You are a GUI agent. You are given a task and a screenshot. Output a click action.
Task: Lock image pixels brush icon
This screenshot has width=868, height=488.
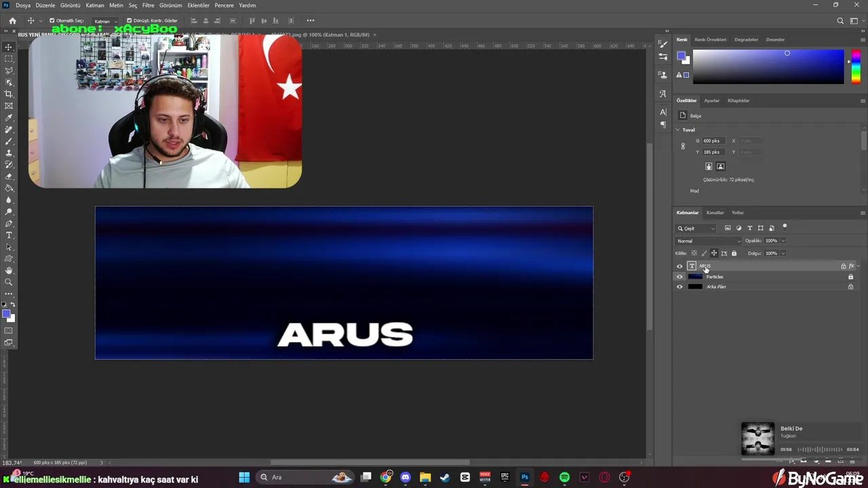tap(704, 253)
